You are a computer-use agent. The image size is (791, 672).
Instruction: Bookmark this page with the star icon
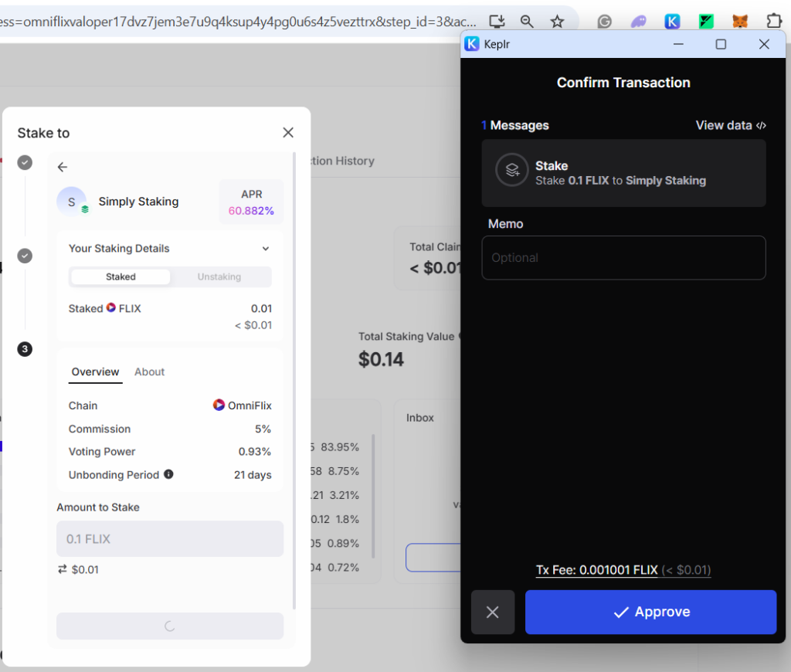(557, 22)
